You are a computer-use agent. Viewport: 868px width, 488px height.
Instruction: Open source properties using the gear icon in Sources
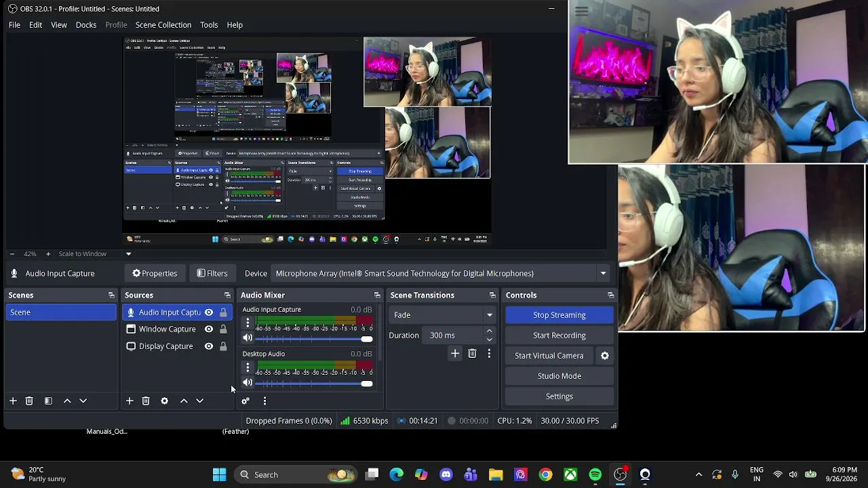164,401
